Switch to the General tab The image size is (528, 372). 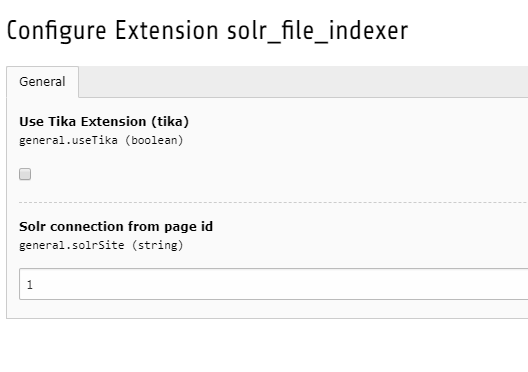click(42, 82)
